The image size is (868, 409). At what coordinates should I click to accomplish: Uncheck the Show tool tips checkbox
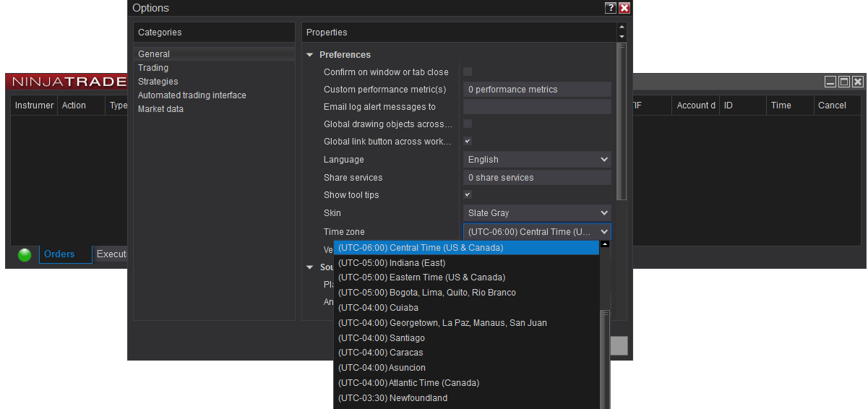pos(468,194)
